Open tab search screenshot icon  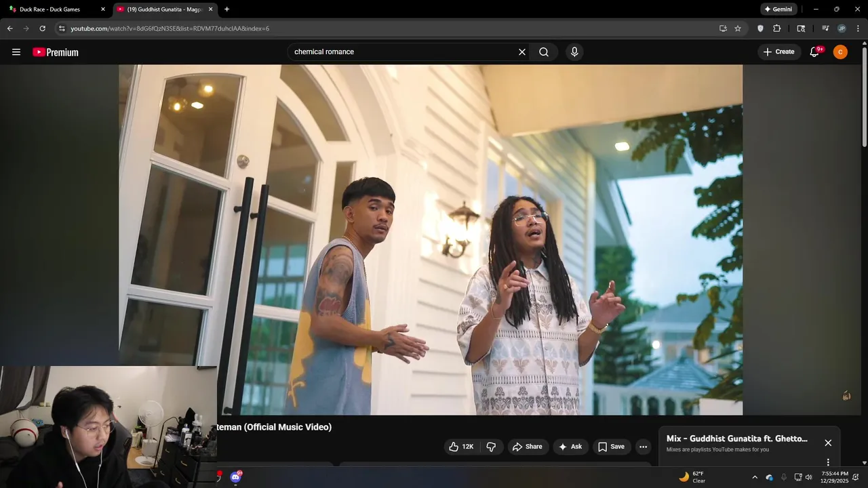point(801,28)
